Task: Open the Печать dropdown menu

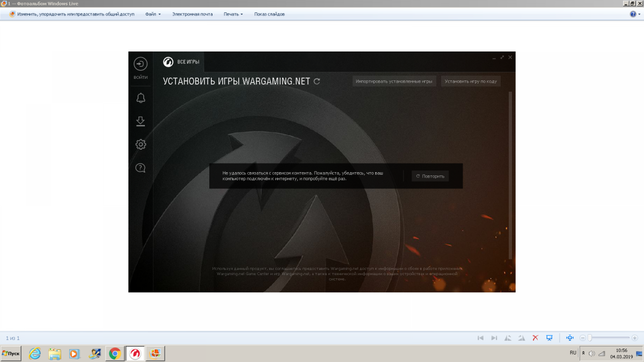Action: (233, 14)
